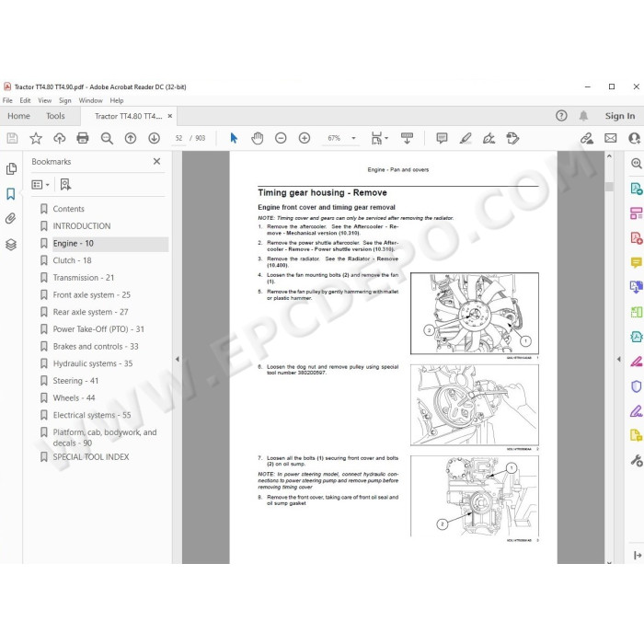Send file by email envelope icon
This screenshot has height=644, width=644.
(x=611, y=138)
